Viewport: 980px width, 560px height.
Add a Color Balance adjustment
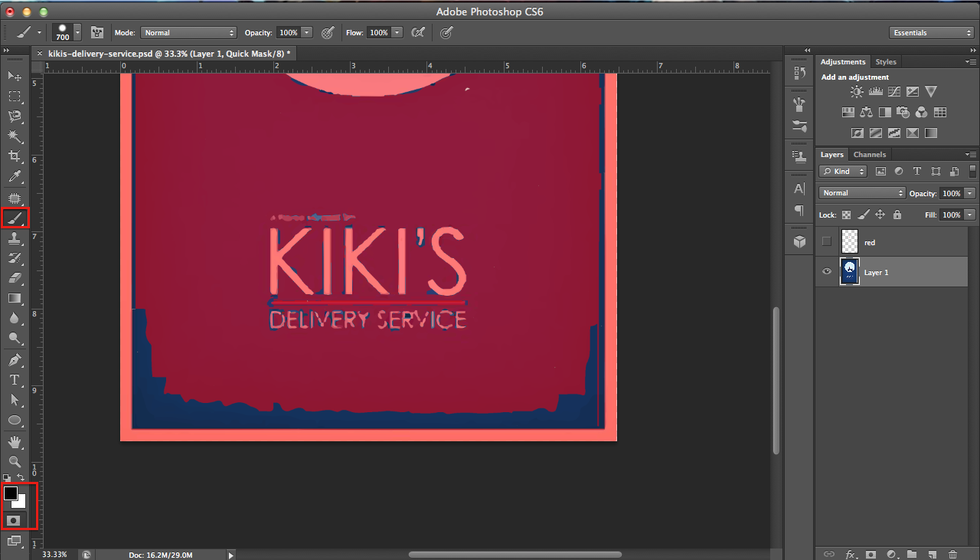point(867,113)
